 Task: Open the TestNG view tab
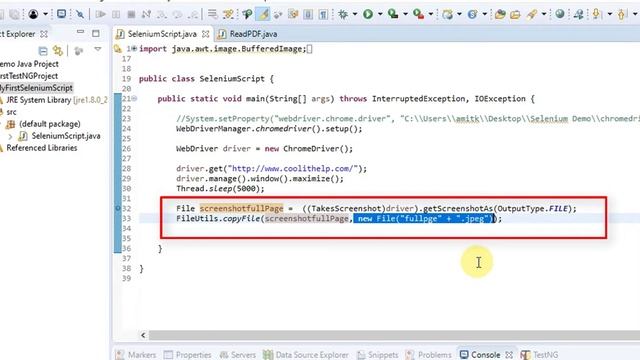coord(540,355)
